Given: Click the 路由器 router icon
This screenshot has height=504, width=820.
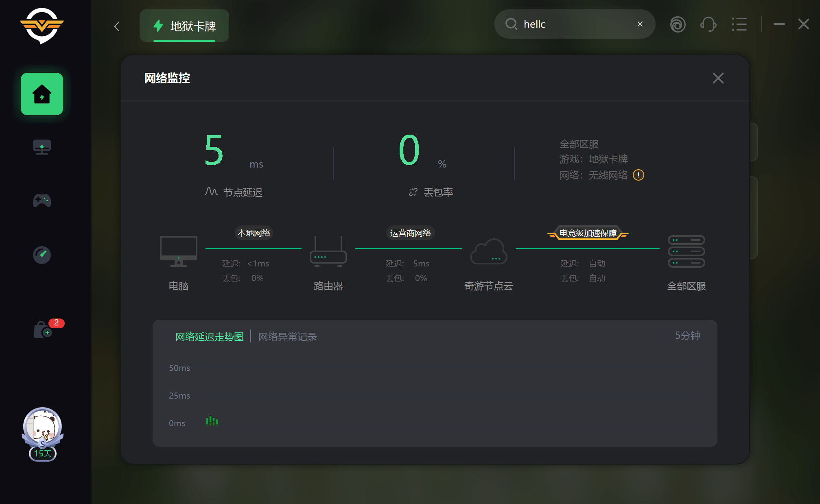Looking at the screenshot, I should [x=328, y=251].
